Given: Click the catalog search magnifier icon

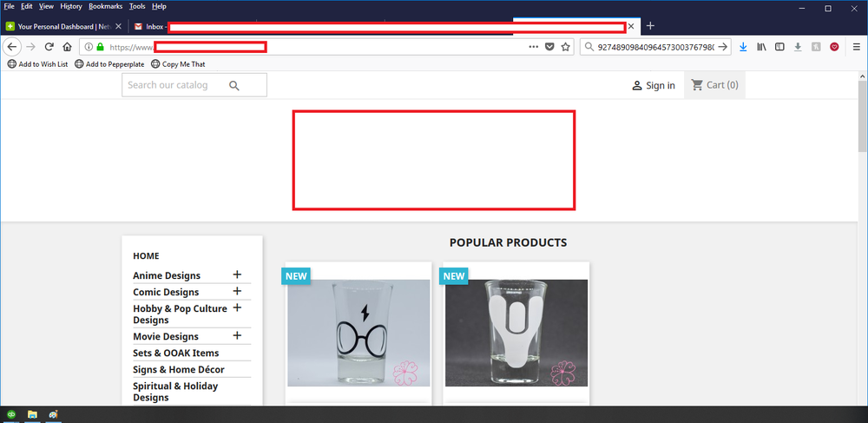Looking at the screenshot, I should pyautogui.click(x=234, y=85).
